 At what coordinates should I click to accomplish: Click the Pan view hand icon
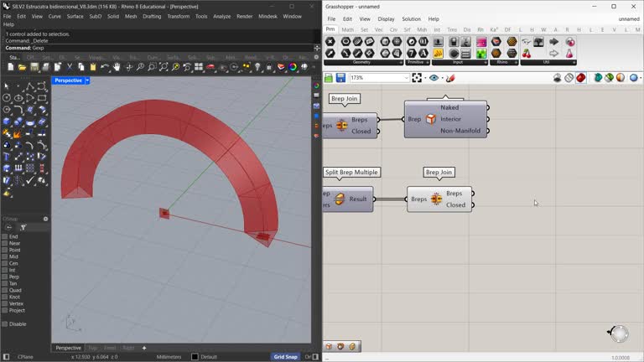(117, 67)
